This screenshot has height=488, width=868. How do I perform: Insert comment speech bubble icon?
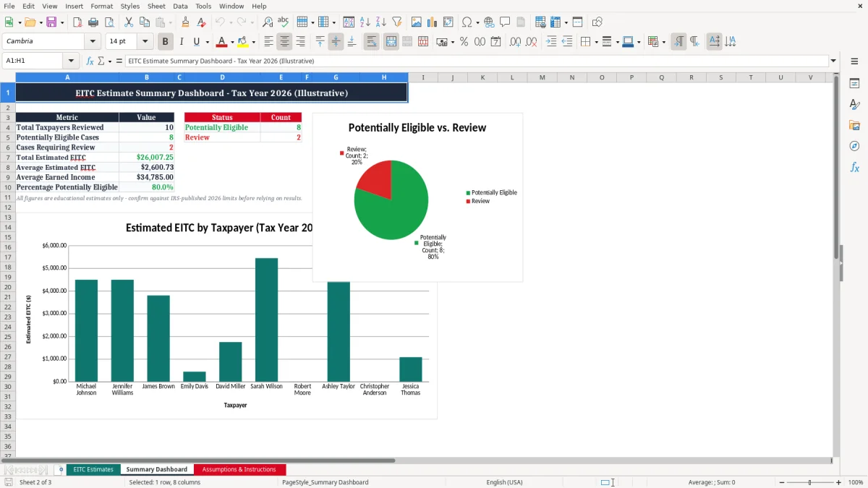(505, 22)
